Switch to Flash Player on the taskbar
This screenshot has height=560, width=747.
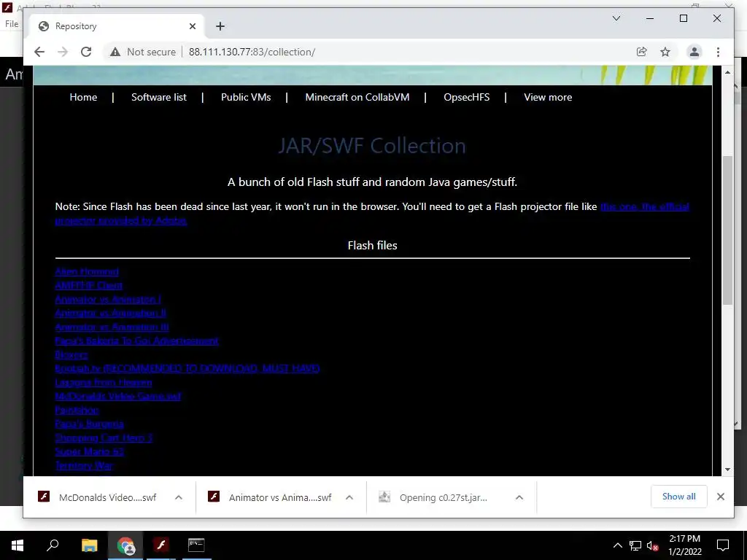[161, 545]
